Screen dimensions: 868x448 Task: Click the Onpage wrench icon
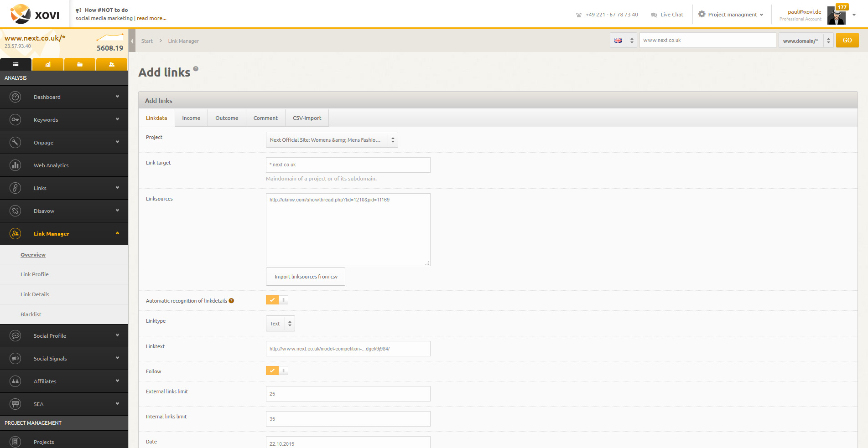pos(16,143)
